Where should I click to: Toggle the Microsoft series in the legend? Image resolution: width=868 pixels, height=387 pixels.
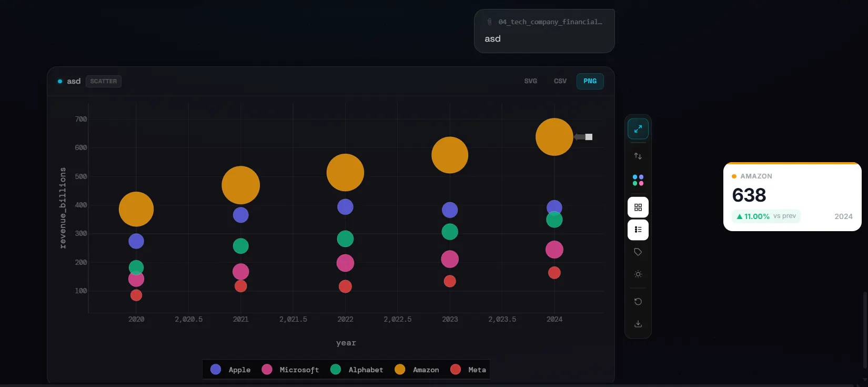click(290, 370)
